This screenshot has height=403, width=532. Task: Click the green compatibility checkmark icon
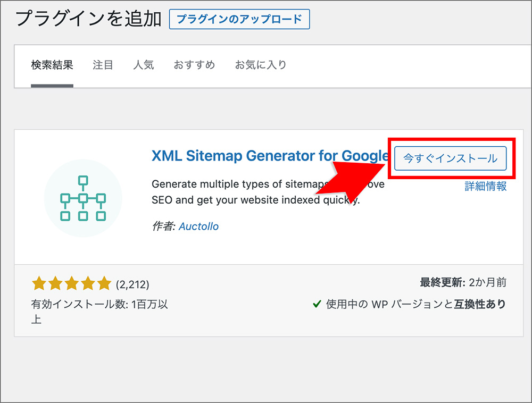click(x=317, y=304)
